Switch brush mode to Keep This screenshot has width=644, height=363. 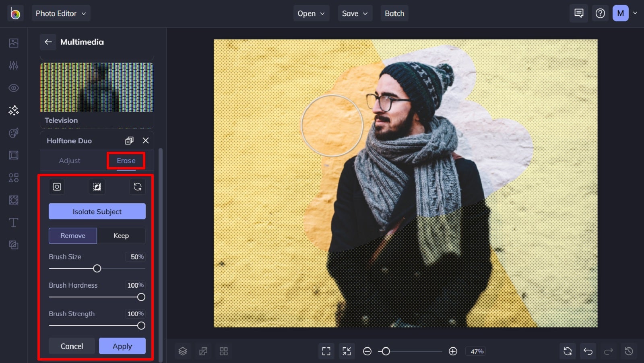pyautogui.click(x=121, y=236)
